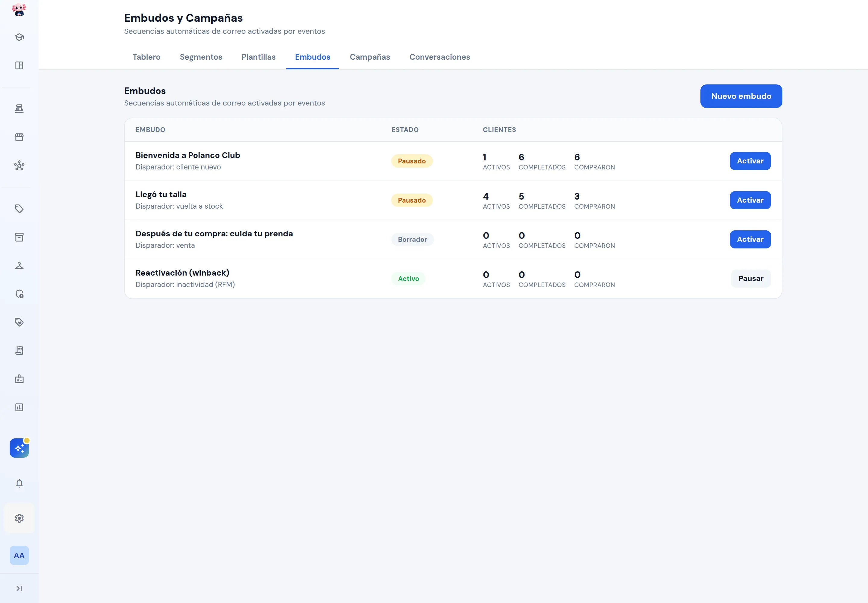This screenshot has width=868, height=603.
Task: Open the network hub nodes icon
Action: tap(19, 166)
